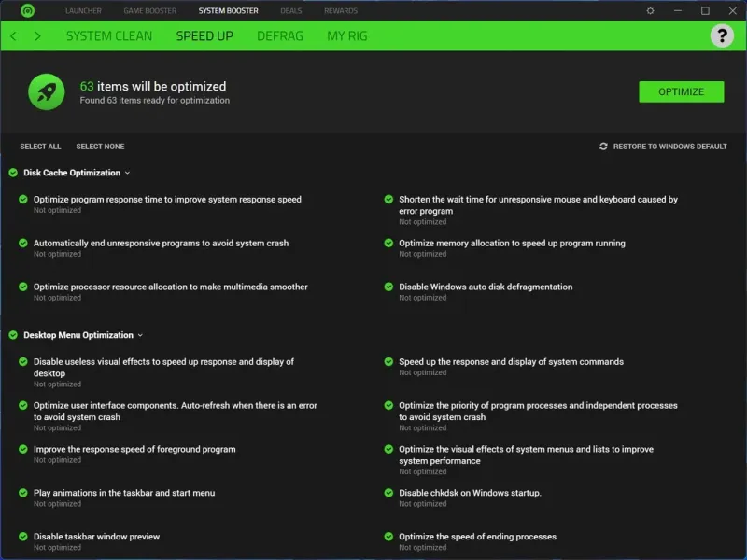The width and height of the screenshot is (747, 560).
Task: Collapse Disk Cache Optimization chevron
Action: pyautogui.click(x=127, y=173)
